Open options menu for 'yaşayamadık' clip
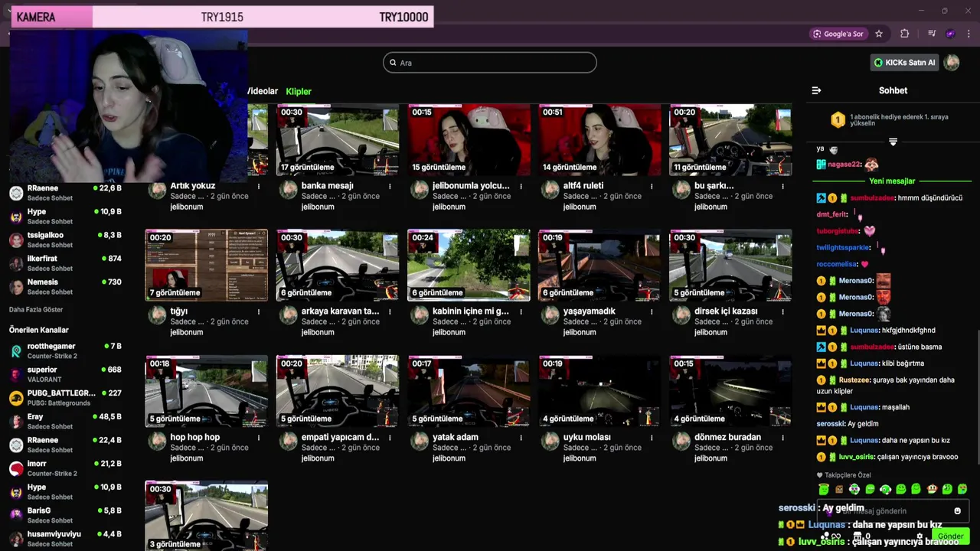The width and height of the screenshot is (980, 551). coord(652,311)
